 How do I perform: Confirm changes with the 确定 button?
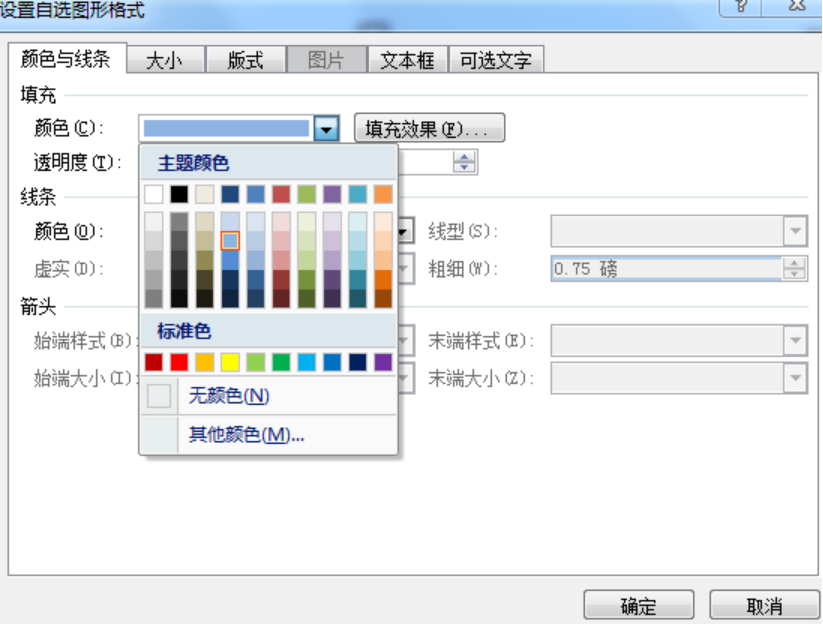(x=638, y=605)
